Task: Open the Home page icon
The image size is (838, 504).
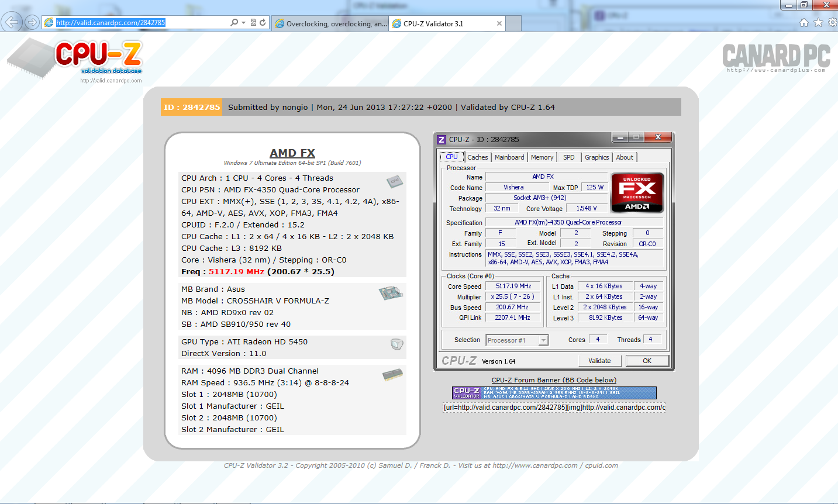Action: tap(804, 22)
